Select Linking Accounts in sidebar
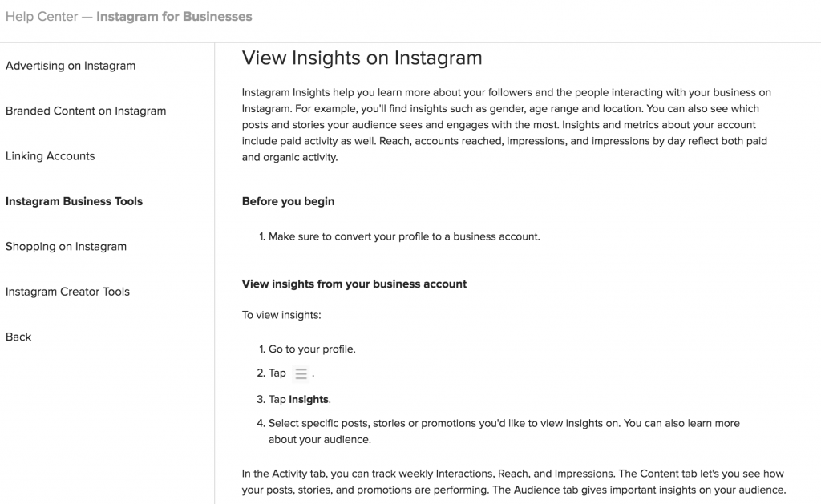Image resolution: width=821 pixels, height=504 pixels. [x=51, y=156]
